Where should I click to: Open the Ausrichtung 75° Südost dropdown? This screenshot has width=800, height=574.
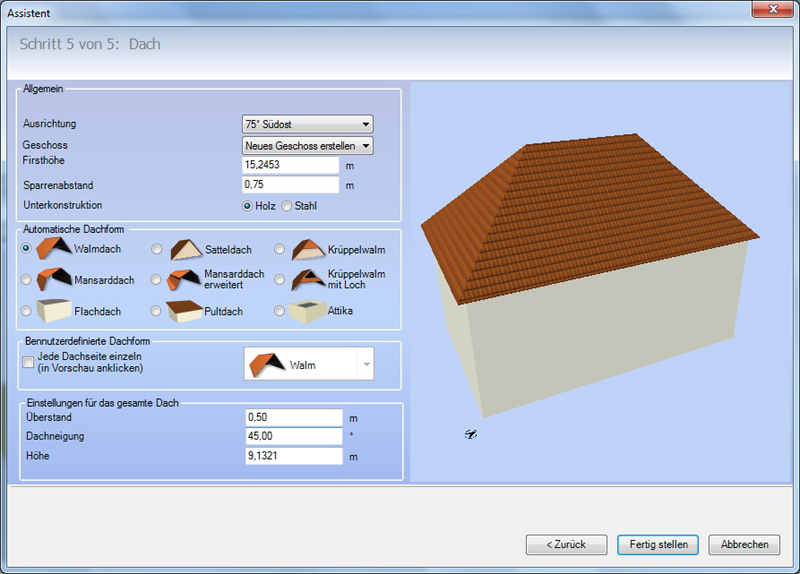[x=308, y=124]
